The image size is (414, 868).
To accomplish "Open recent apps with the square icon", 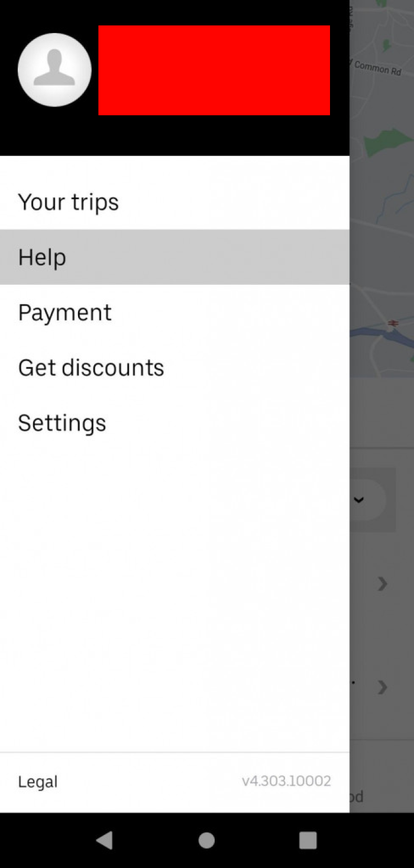I will (308, 840).
